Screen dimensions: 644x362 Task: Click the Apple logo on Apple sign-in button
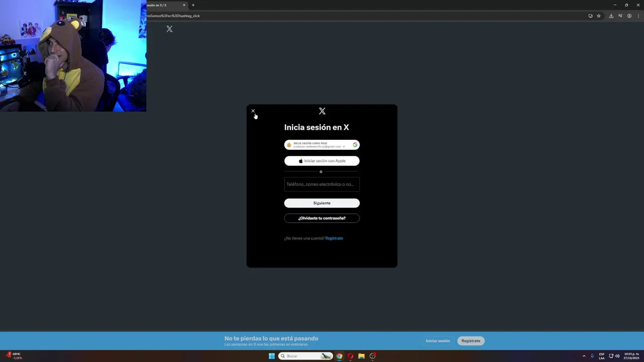click(x=301, y=161)
